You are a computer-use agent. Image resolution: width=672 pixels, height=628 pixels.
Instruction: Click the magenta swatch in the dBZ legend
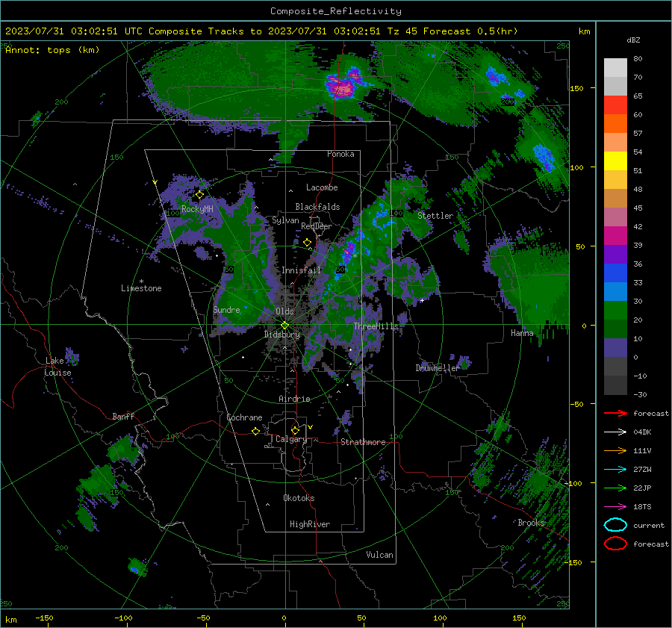pyautogui.click(x=615, y=235)
